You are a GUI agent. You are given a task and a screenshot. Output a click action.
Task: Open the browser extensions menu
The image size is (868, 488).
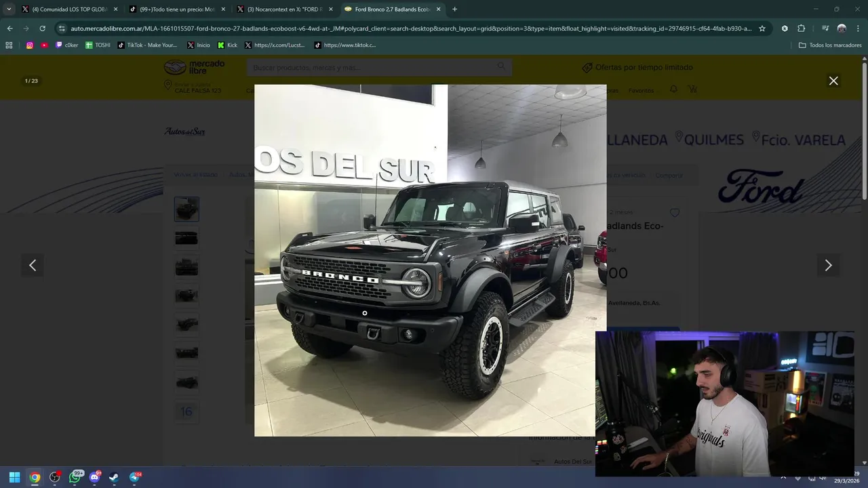pos(801,28)
